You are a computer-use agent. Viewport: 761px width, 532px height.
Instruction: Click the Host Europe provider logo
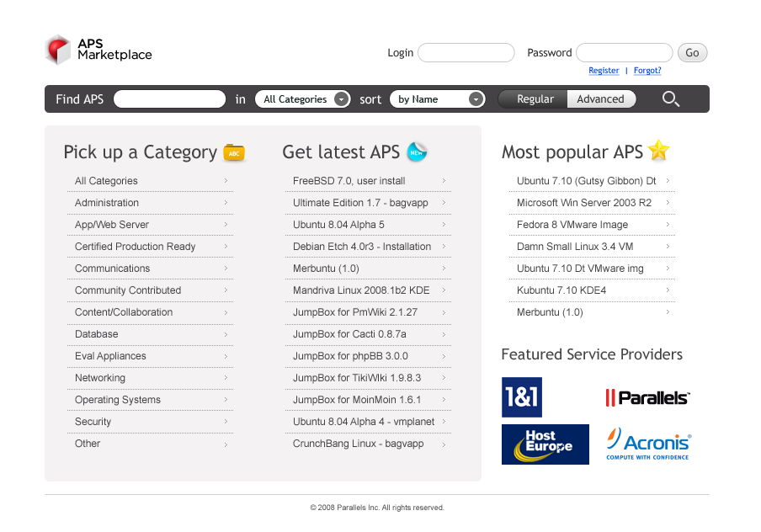(545, 444)
